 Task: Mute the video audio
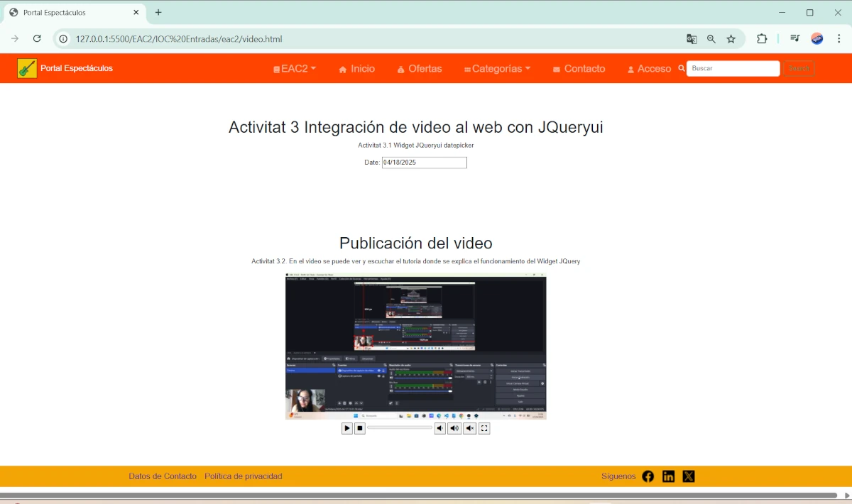469,428
